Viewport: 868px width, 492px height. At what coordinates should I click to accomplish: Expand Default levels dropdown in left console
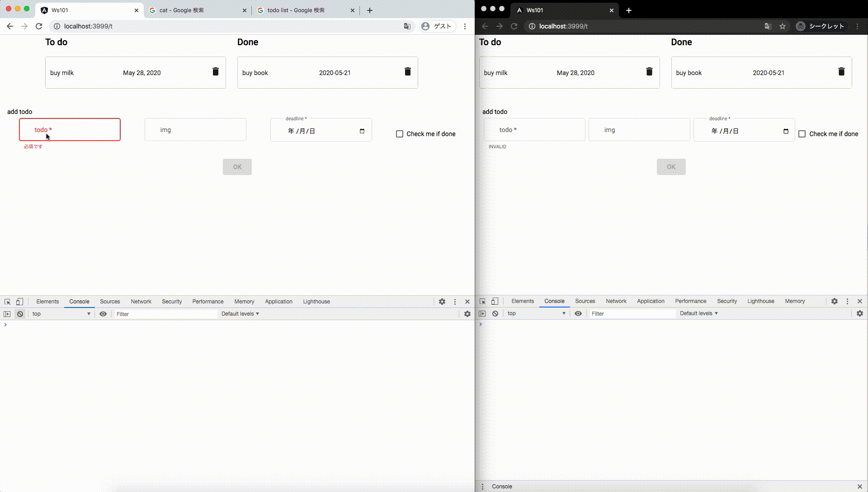coord(240,314)
